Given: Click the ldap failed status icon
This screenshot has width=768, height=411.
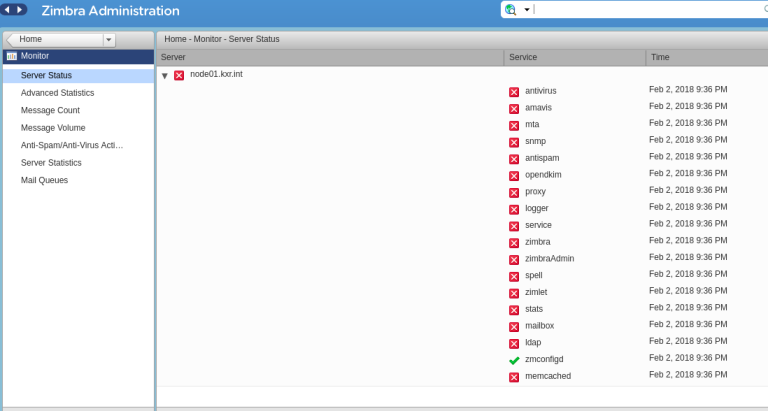Looking at the screenshot, I should (x=514, y=344).
